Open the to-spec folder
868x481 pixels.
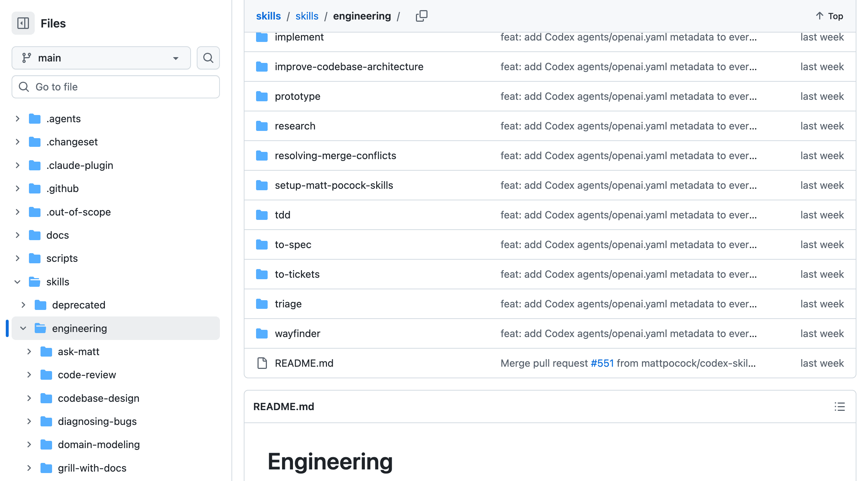(293, 244)
